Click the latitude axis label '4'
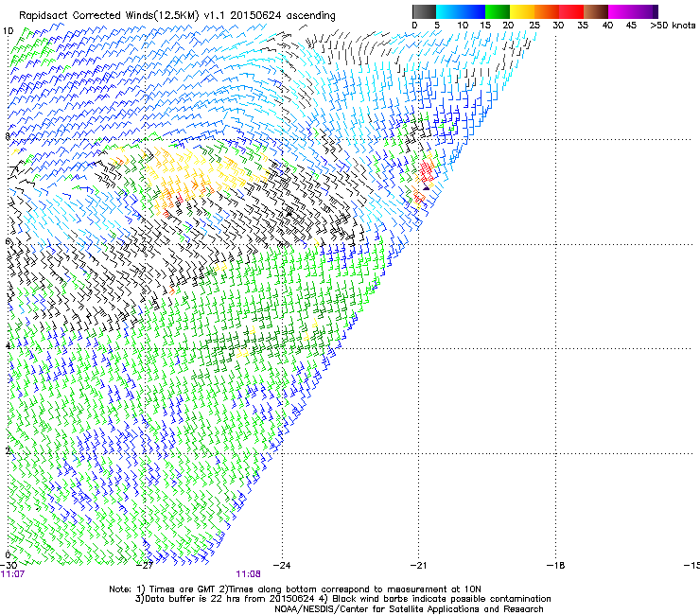 [8, 345]
